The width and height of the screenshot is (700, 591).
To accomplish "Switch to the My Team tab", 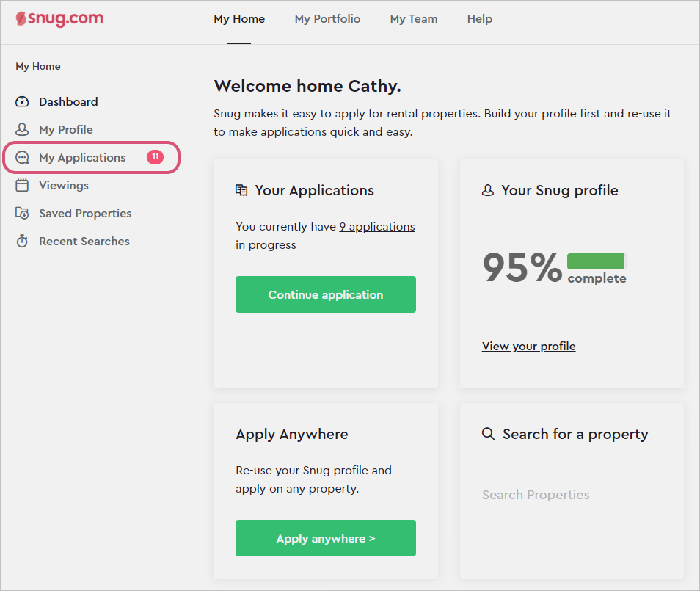I will (414, 19).
